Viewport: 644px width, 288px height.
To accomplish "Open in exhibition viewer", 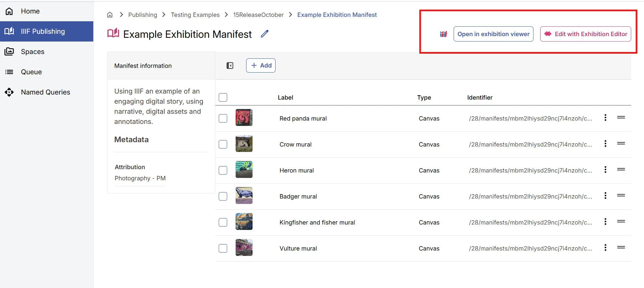I will click(x=494, y=34).
